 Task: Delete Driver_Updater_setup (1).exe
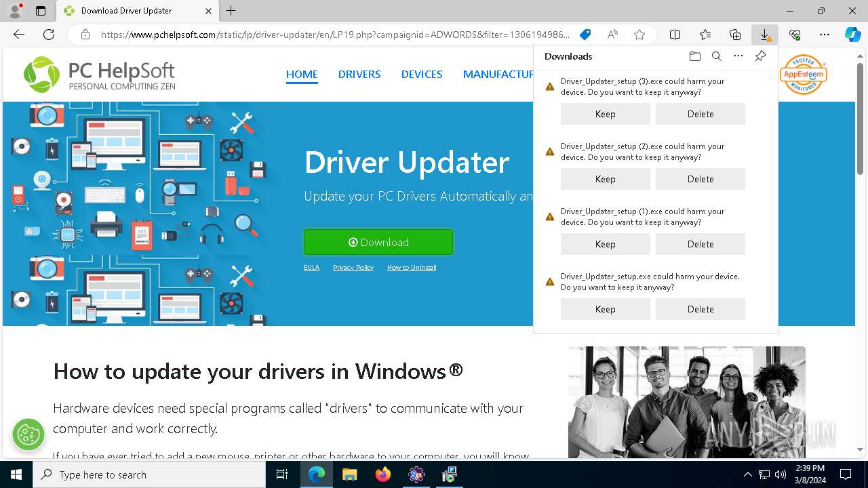701,244
